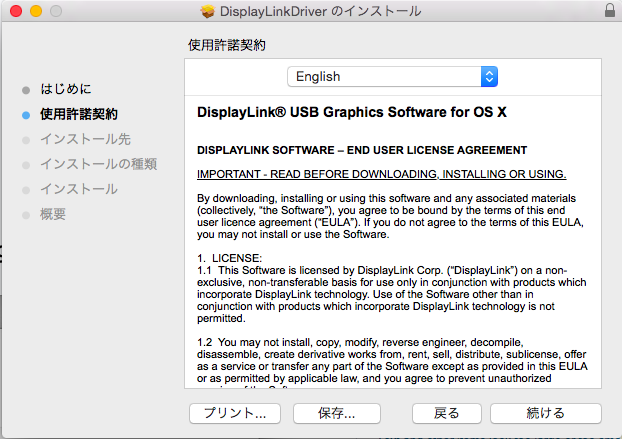622x439 pixels.
Task: Click the blue language dropdown arrows
Action: tap(489, 77)
